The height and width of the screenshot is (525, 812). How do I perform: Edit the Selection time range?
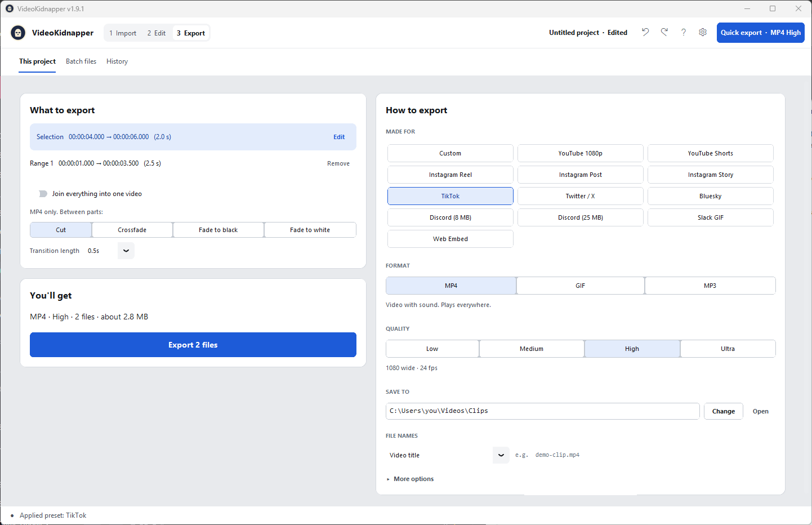click(339, 137)
